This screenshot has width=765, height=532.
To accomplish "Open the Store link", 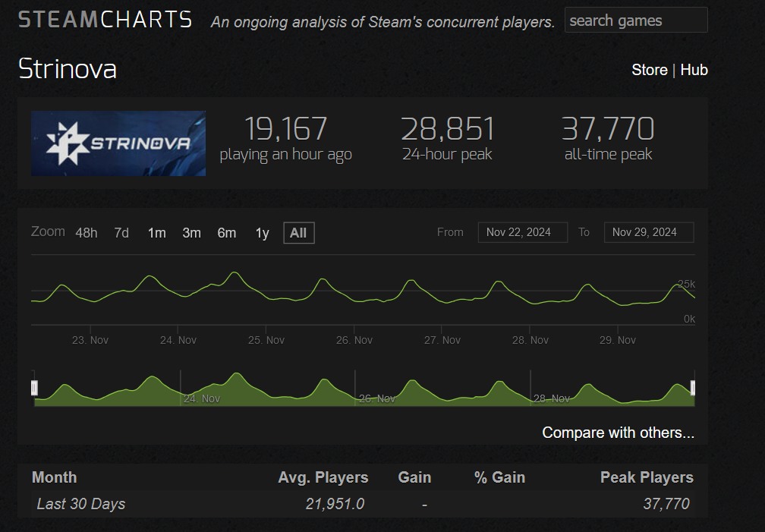I will coord(649,70).
